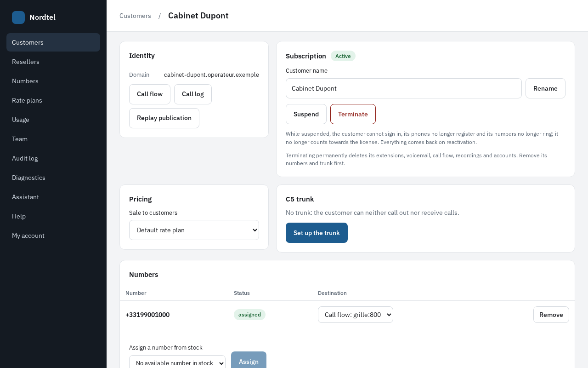Launch the Assistant page
The image size is (588, 368).
[53, 197]
